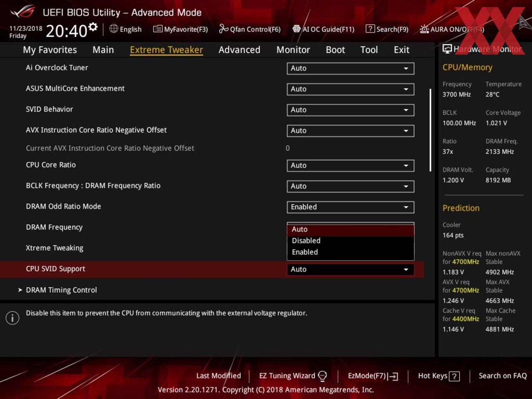Click the help info circle icon
532x399 pixels.
(x=13, y=318)
